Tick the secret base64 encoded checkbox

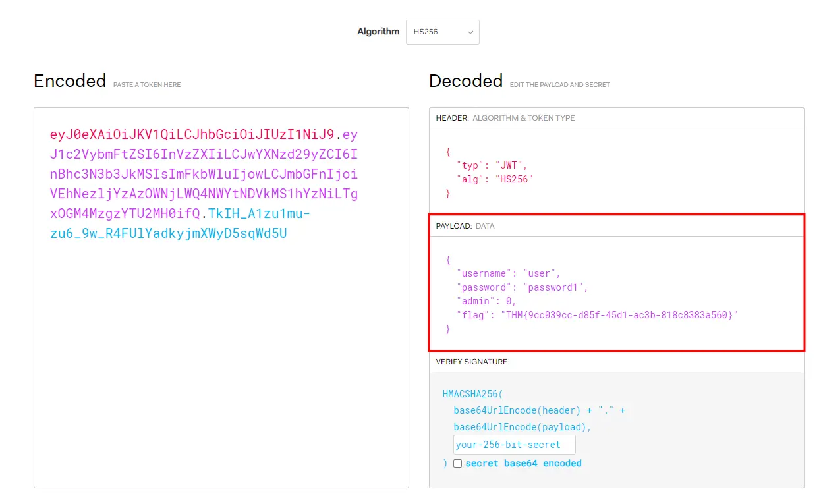(457, 464)
